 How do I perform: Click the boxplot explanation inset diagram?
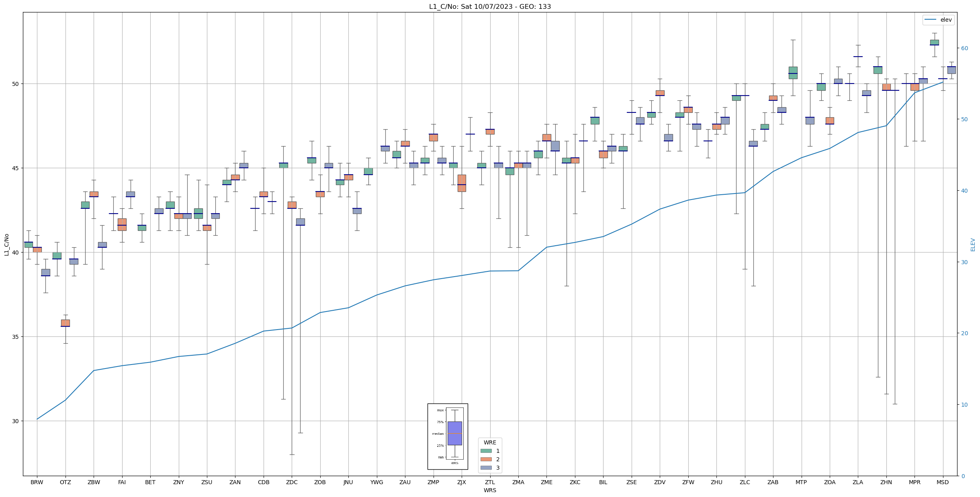[x=448, y=436]
